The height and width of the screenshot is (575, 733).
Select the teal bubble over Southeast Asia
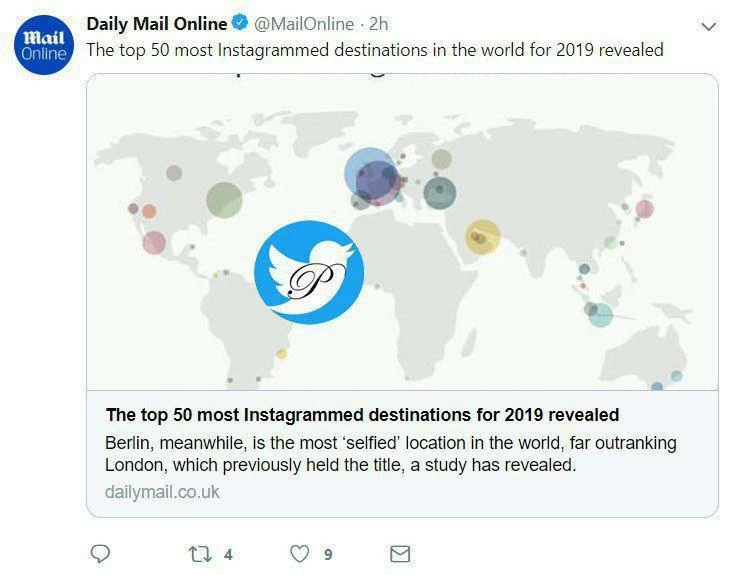(600, 315)
